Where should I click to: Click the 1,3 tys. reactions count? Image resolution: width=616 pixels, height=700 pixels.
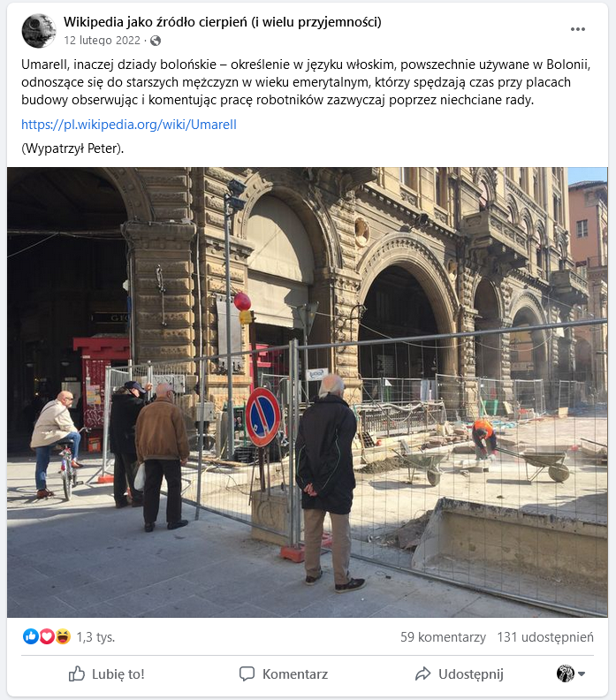(95, 637)
